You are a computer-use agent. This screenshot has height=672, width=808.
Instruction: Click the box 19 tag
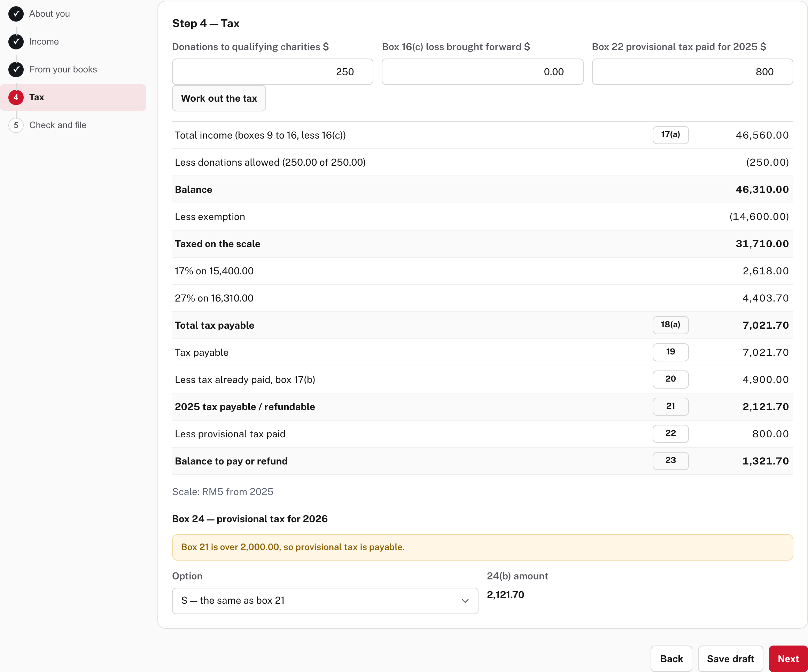(x=670, y=352)
